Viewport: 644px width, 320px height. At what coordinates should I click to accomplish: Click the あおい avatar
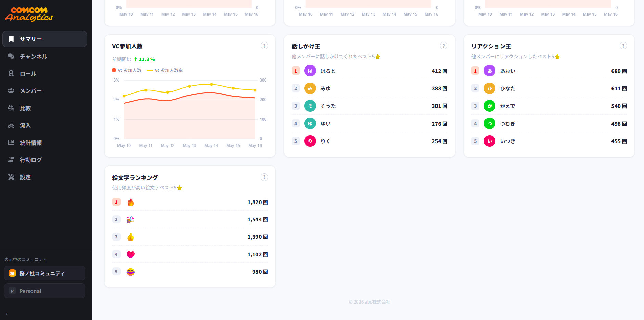490,71
